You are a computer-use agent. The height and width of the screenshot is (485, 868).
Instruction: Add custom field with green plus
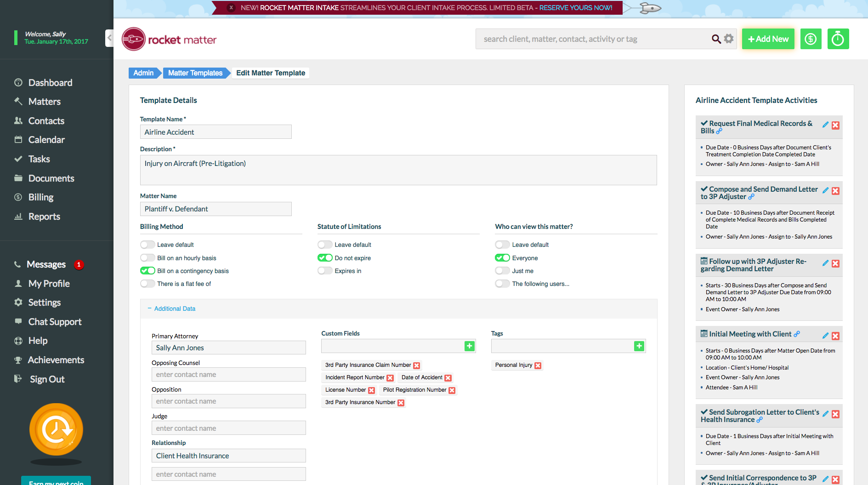coord(469,346)
